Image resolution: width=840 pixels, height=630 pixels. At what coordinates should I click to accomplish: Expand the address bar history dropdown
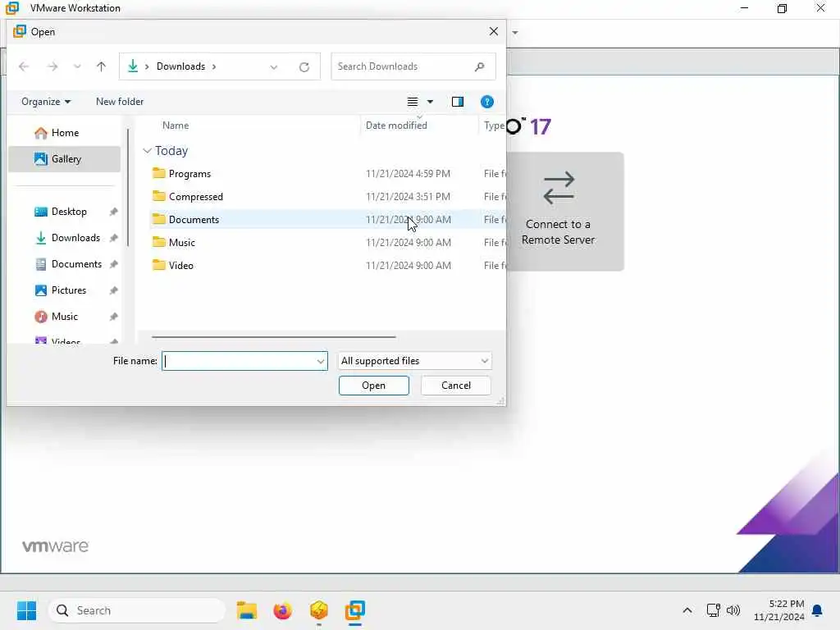(x=274, y=67)
